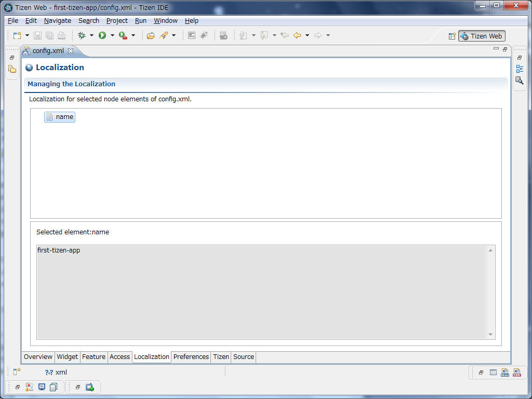The image size is (532, 399).
Task: Click the Open Perspective icon
Action: tap(452, 36)
